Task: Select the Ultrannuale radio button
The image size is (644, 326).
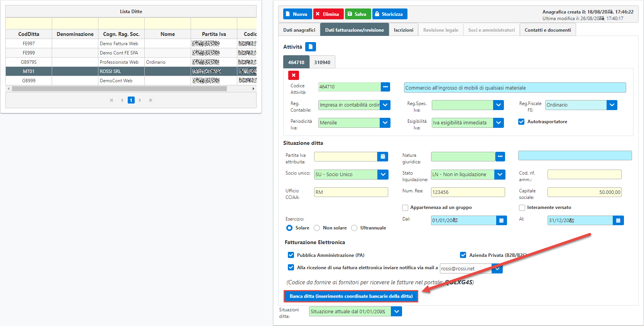Action: [x=354, y=228]
